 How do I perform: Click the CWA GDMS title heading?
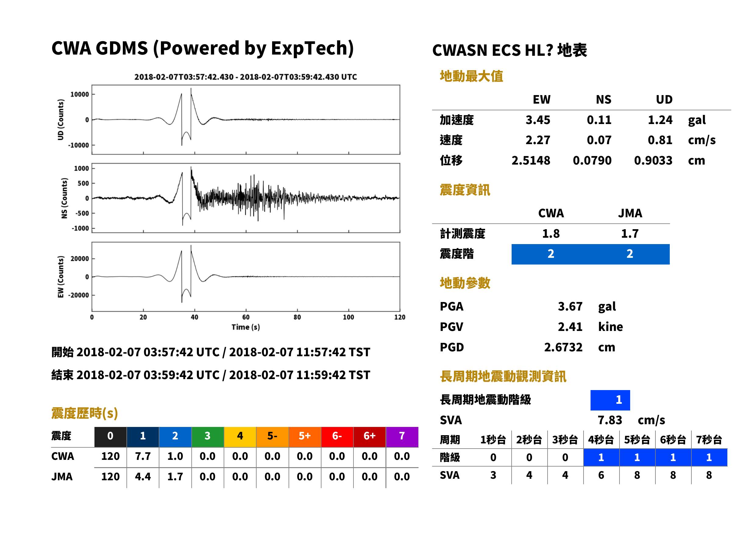pyautogui.click(x=202, y=48)
